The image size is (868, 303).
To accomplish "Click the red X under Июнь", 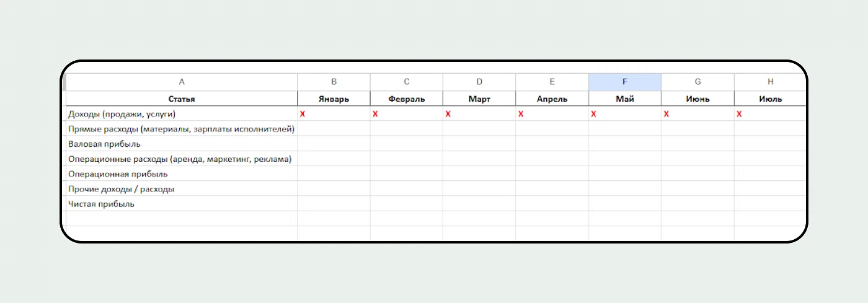I will (x=666, y=114).
